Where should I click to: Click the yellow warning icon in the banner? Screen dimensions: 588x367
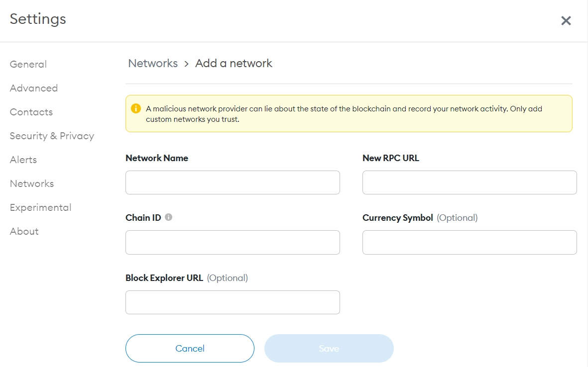(x=135, y=108)
